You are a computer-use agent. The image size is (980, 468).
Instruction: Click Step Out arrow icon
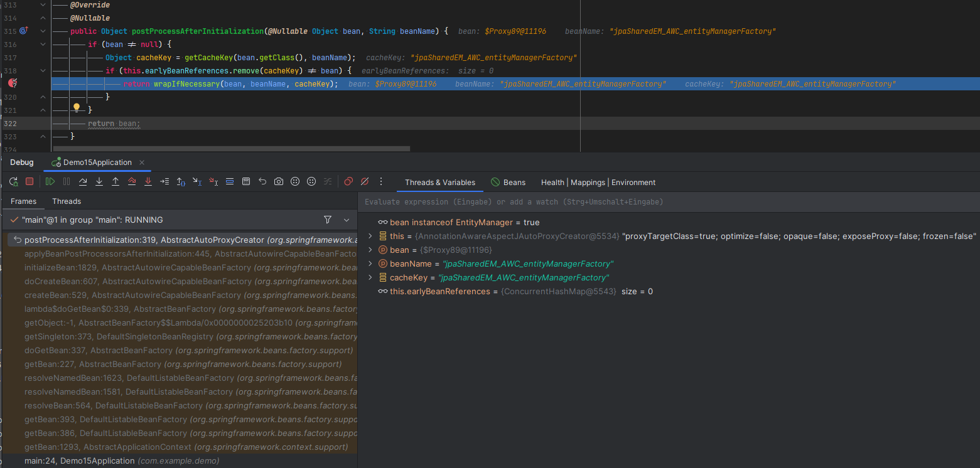tap(116, 182)
